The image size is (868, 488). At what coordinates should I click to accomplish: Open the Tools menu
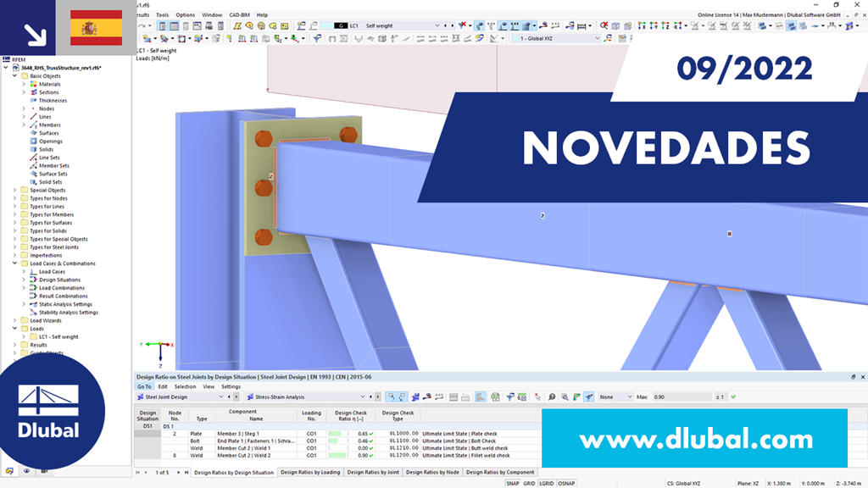click(x=162, y=15)
